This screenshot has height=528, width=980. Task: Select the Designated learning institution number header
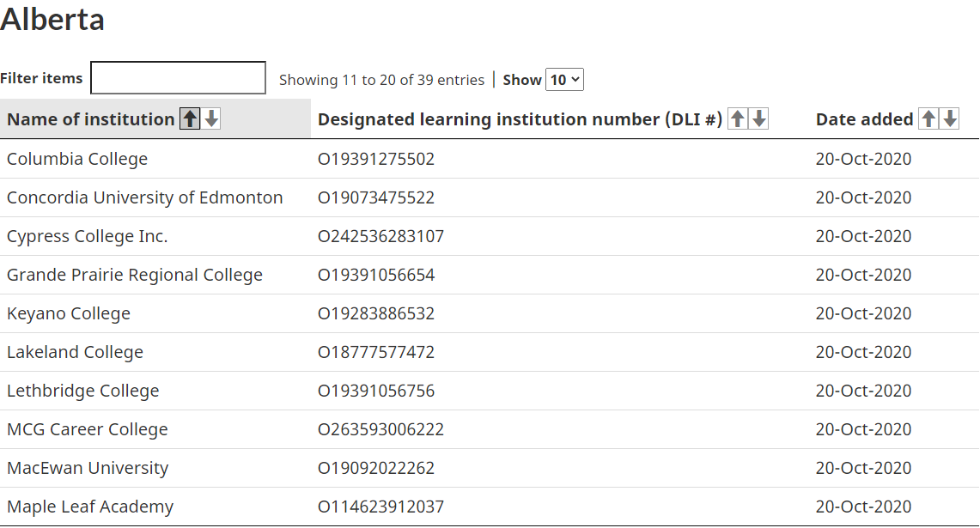click(x=520, y=119)
